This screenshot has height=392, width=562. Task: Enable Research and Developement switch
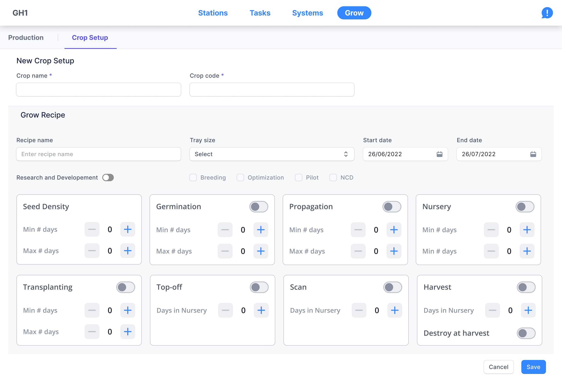108,178
